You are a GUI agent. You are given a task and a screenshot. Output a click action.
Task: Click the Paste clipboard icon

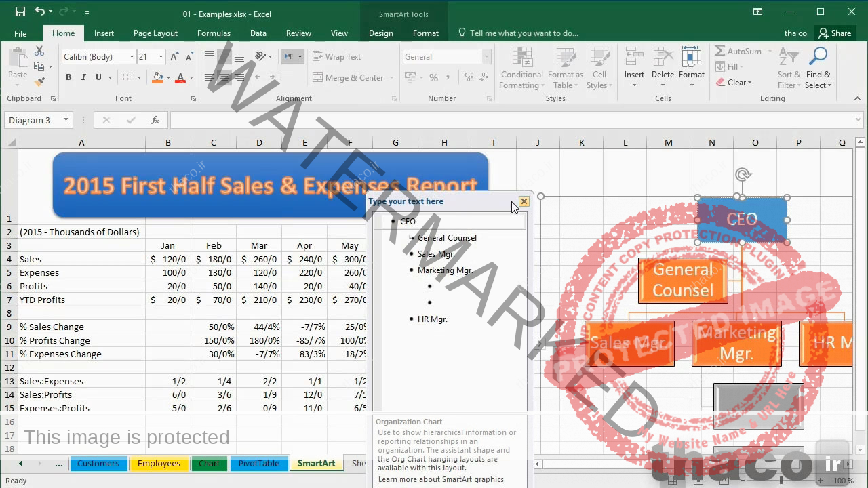pos(18,58)
